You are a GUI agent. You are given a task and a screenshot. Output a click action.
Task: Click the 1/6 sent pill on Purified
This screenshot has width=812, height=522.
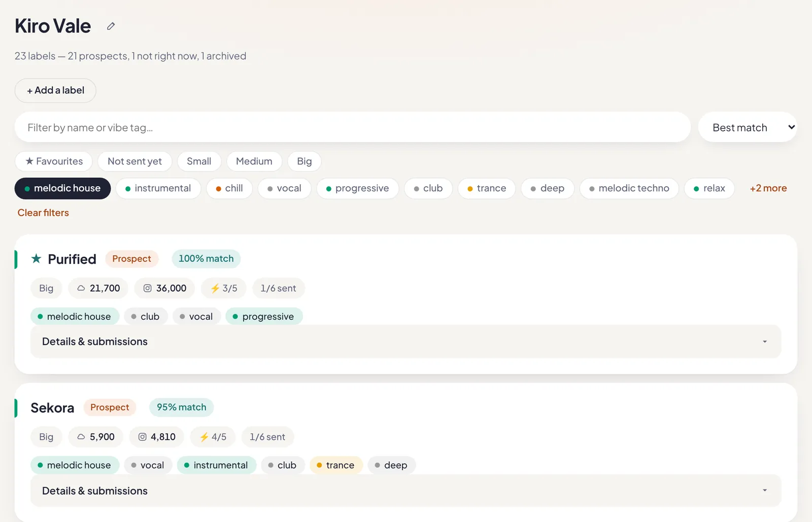(278, 288)
